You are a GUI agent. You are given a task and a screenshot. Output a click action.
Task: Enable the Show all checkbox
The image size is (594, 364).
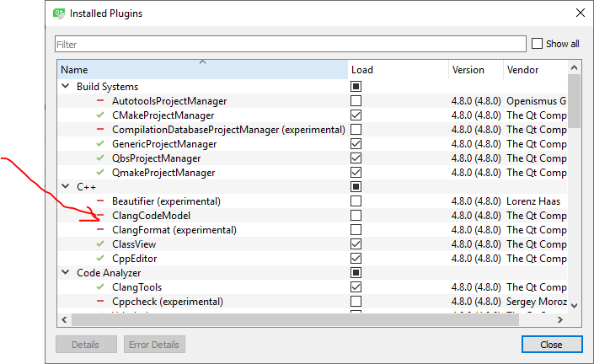(537, 44)
